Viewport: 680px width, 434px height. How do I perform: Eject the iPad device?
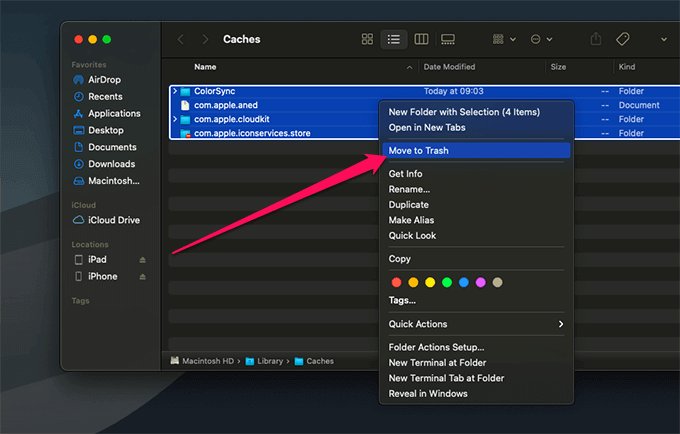point(142,260)
